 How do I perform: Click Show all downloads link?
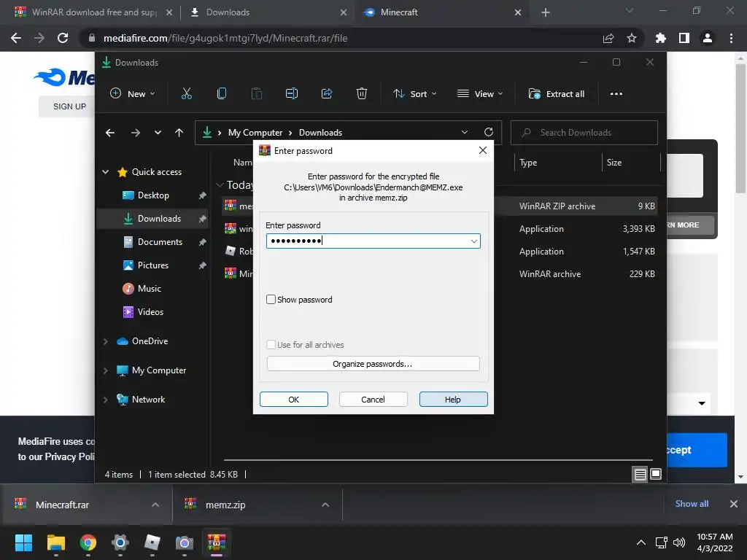[692, 504]
